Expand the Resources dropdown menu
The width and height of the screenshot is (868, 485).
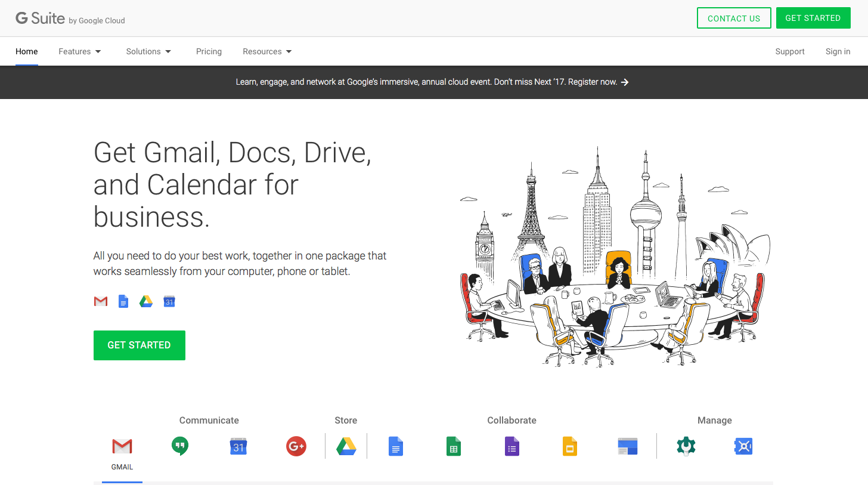267,51
